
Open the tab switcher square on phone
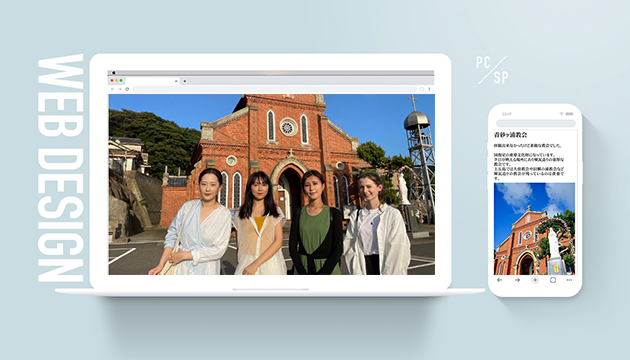pos(553,280)
